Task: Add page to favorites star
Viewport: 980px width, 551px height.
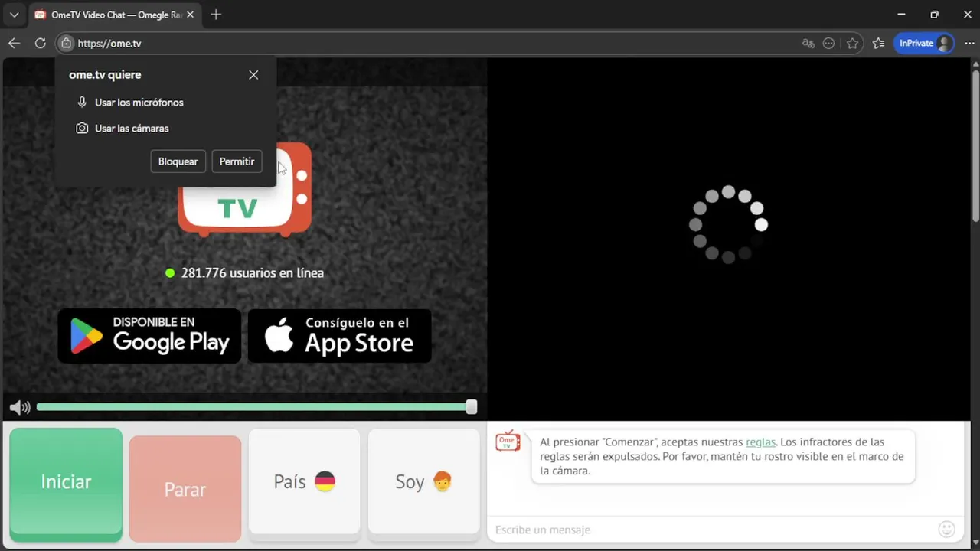Action: tap(852, 44)
